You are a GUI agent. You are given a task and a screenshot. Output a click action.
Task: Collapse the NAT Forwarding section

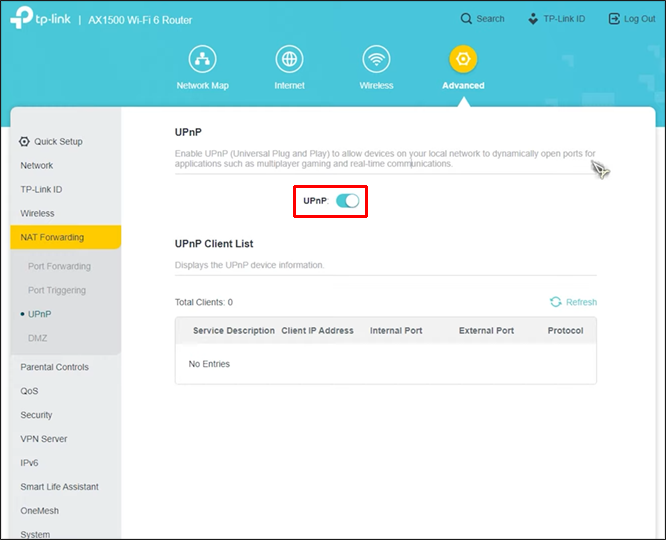point(66,237)
